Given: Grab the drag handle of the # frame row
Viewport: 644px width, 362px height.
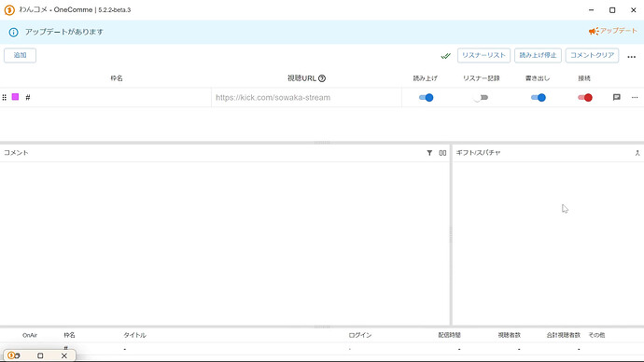Looking at the screenshot, I should pos(4,97).
